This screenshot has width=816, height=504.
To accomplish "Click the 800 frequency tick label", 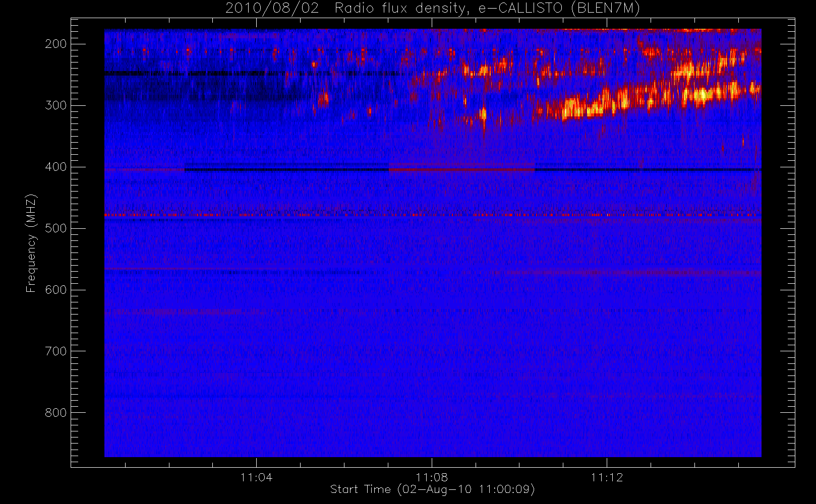I will (56, 413).
